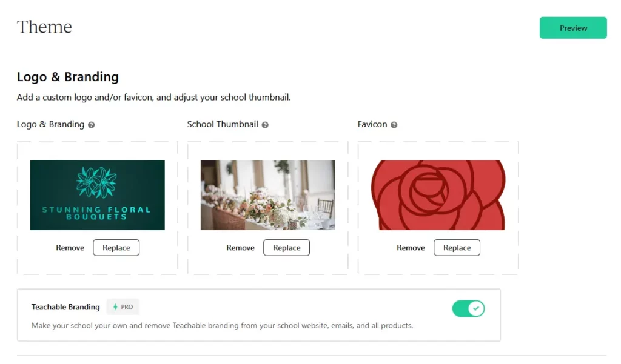Click the tooltip icon after School Thumbnail

click(264, 124)
